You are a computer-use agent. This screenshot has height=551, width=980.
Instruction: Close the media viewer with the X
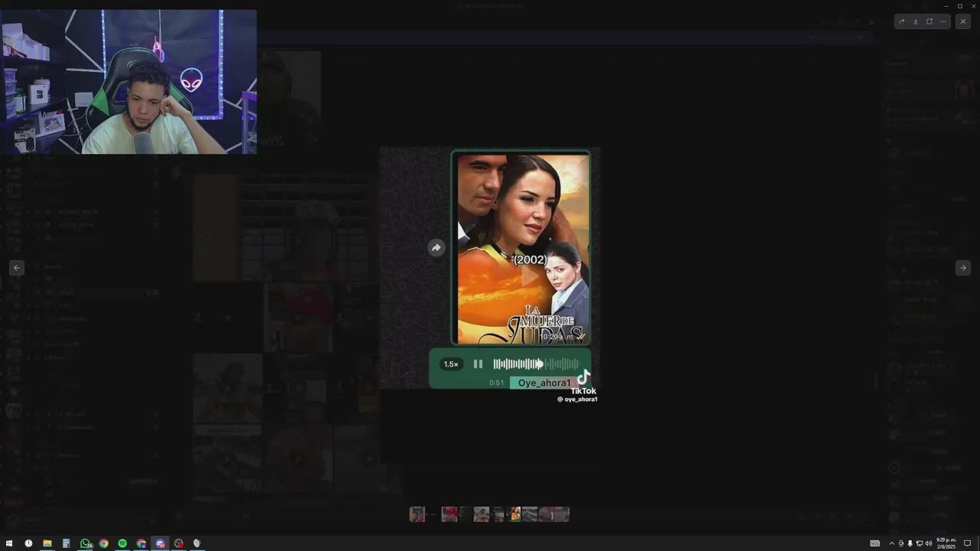click(963, 21)
